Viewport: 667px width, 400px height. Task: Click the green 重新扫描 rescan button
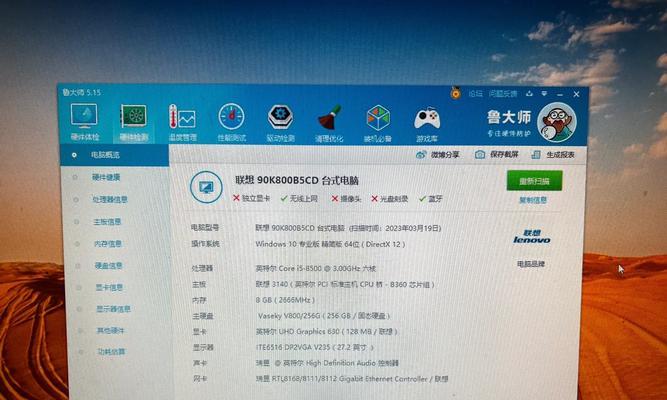[534, 181]
